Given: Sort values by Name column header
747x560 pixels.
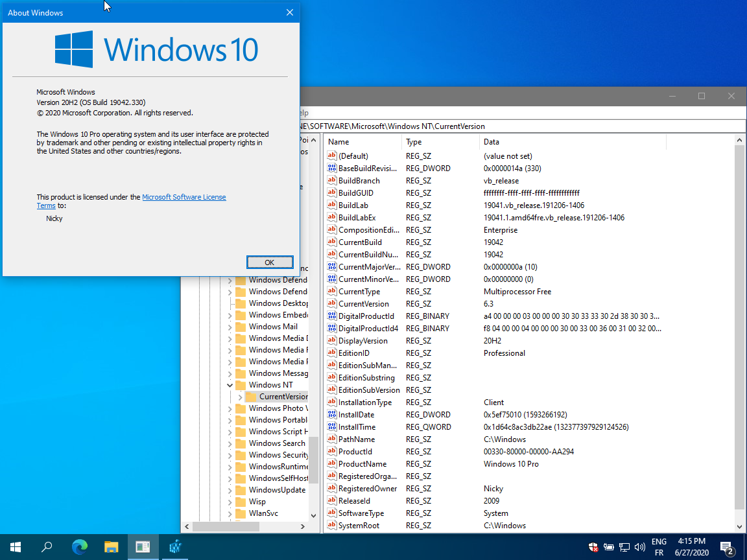Looking at the screenshot, I should pyautogui.click(x=363, y=142).
